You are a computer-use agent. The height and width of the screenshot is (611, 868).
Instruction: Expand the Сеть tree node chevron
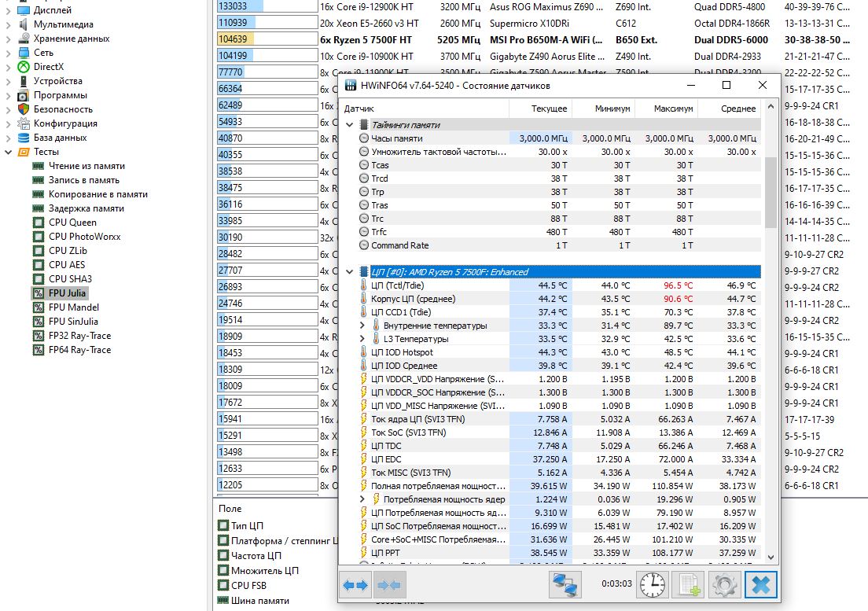9,53
